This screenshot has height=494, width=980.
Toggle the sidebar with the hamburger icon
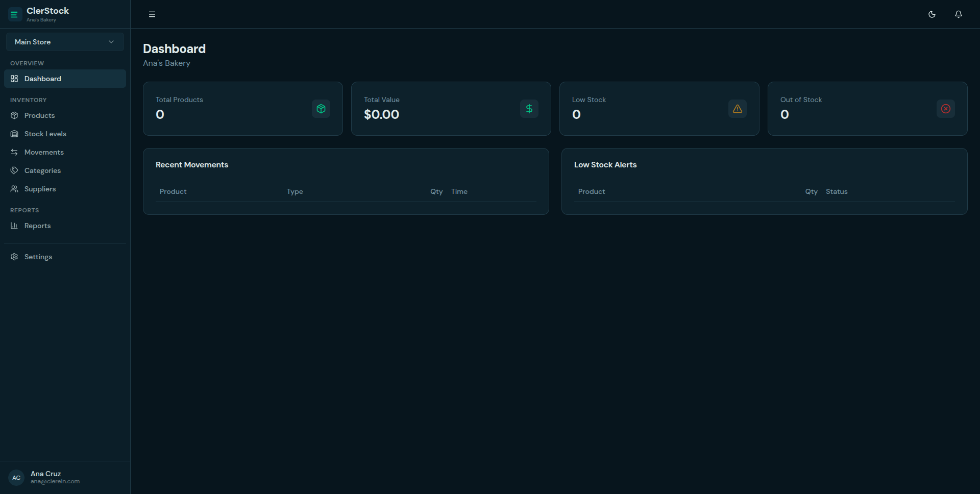click(152, 14)
